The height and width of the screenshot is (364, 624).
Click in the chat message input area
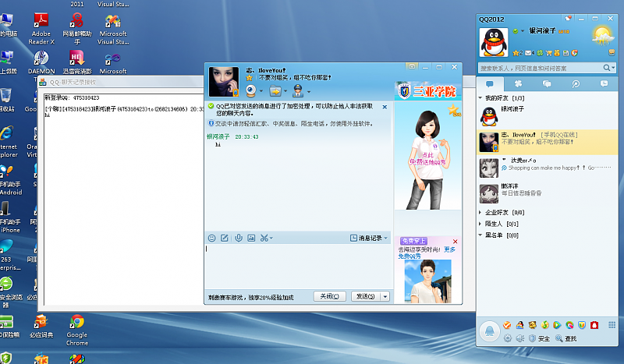(299, 266)
